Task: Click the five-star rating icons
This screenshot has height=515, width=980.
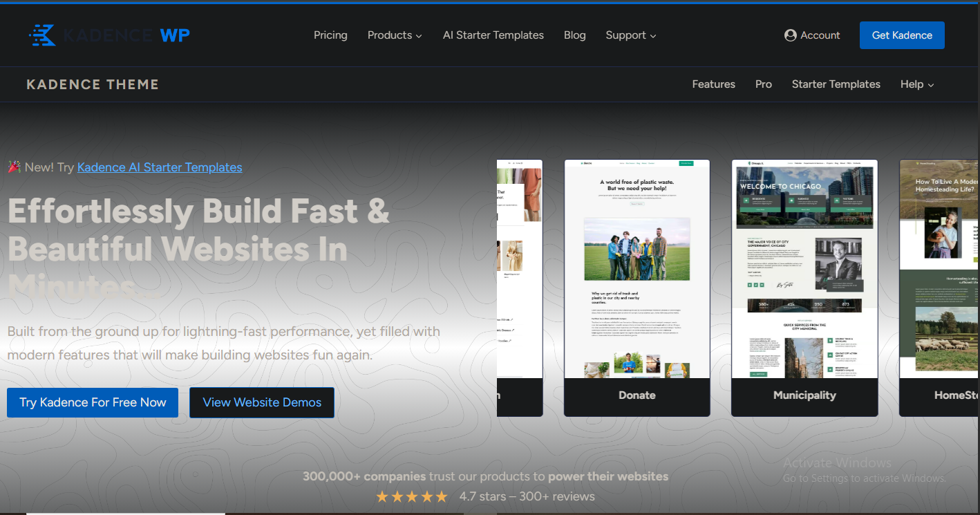Action: pyautogui.click(x=412, y=496)
